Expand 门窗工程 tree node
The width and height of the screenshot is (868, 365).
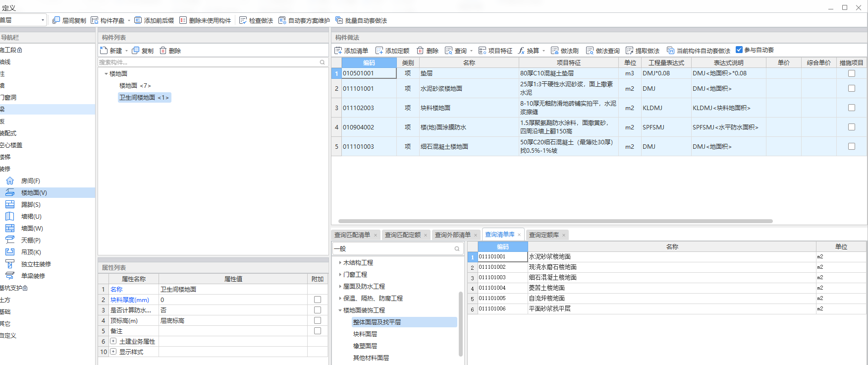pos(340,275)
